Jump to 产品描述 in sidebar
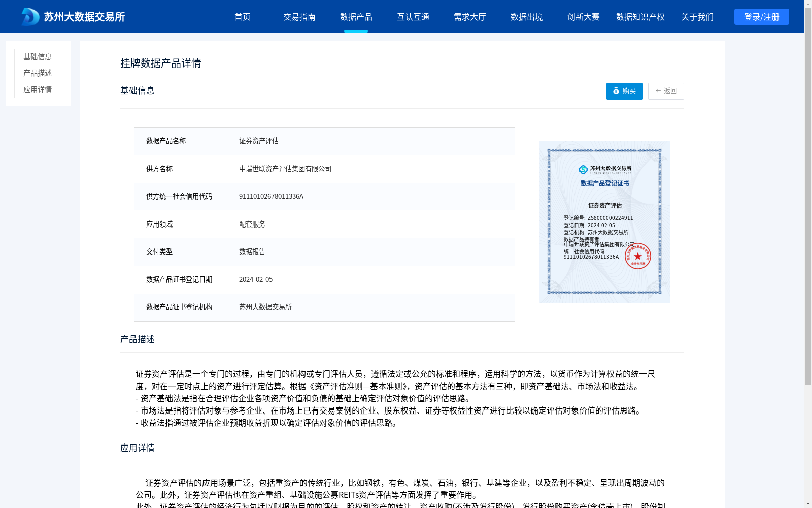 pos(38,73)
